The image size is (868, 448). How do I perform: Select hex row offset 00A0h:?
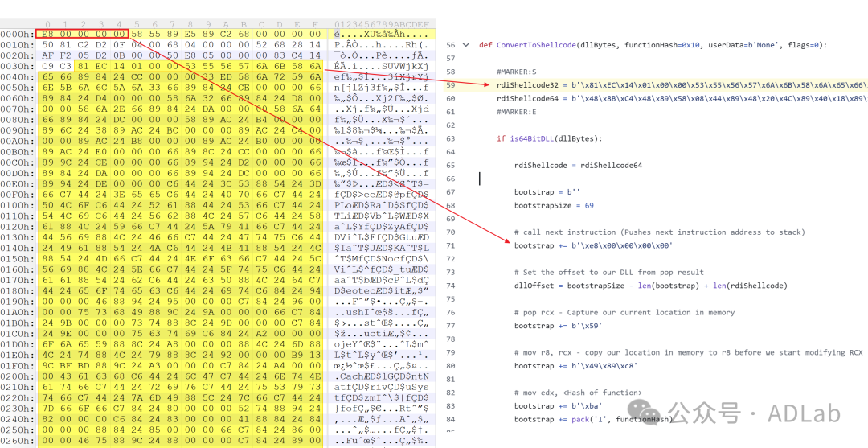coord(17,140)
